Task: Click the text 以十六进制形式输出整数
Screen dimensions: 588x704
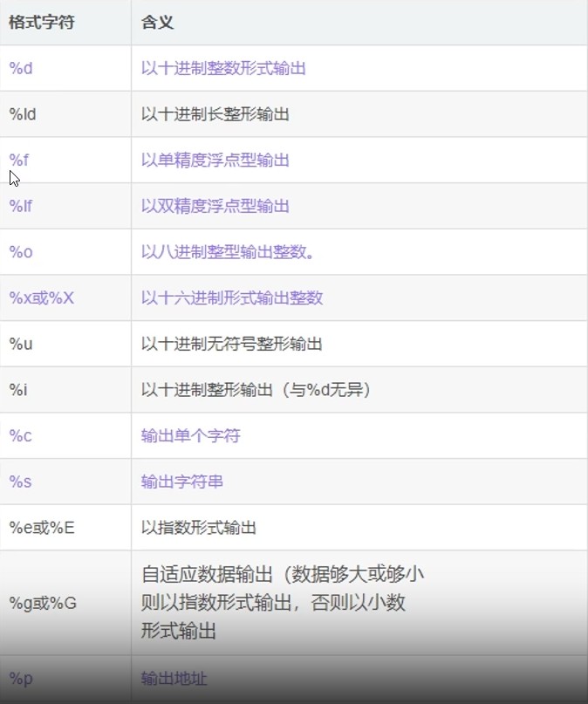Action: [232, 297]
